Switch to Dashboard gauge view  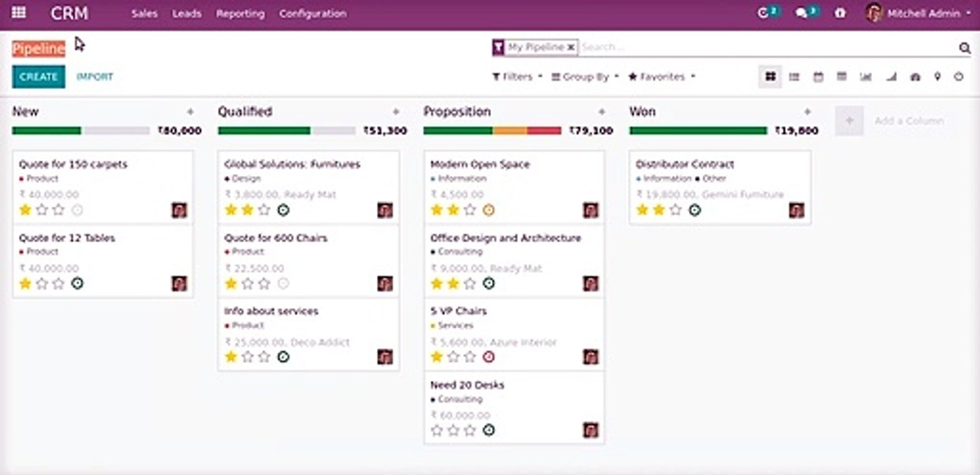click(915, 77)
